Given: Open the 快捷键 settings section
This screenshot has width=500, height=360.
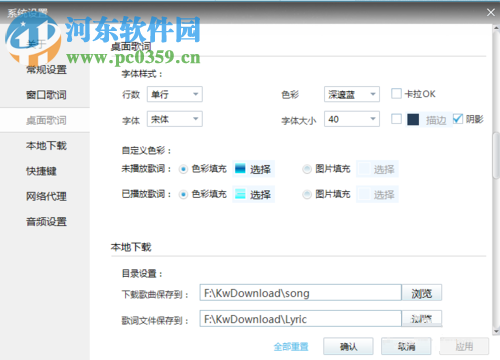Looking at the screenshot, I should [x=41, y=171].
